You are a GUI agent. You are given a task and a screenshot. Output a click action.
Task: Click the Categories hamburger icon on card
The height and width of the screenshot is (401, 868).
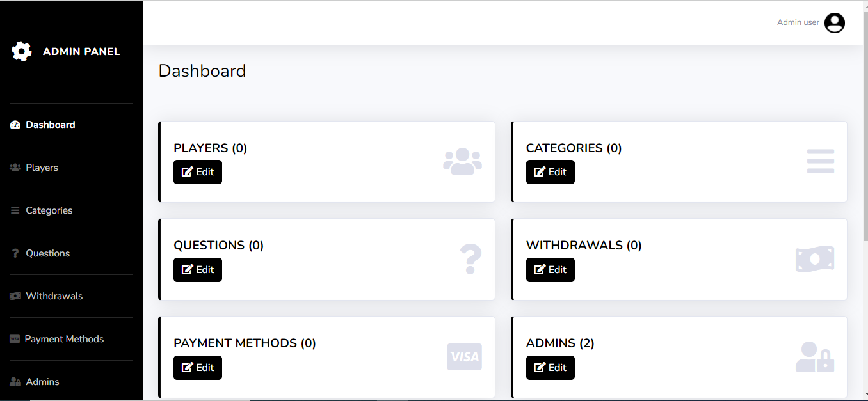(820, 161)
